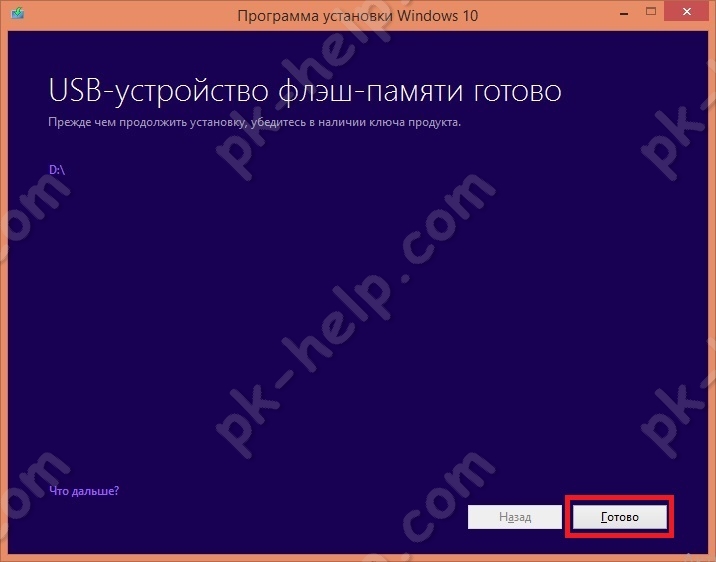Click the heading USB-устройство флэш-памяти готово
The width and height of the screenshot is (716, 562).
[305, 91]
